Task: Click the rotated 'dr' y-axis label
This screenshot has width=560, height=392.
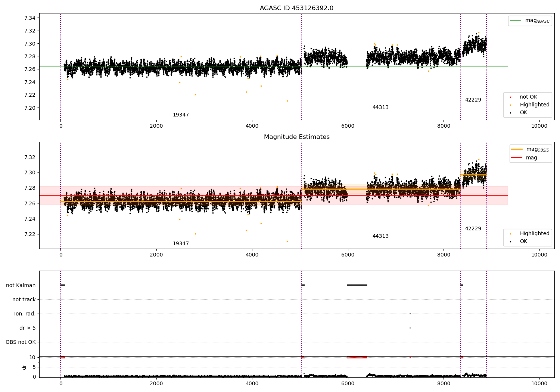Action: click(24, 367)
